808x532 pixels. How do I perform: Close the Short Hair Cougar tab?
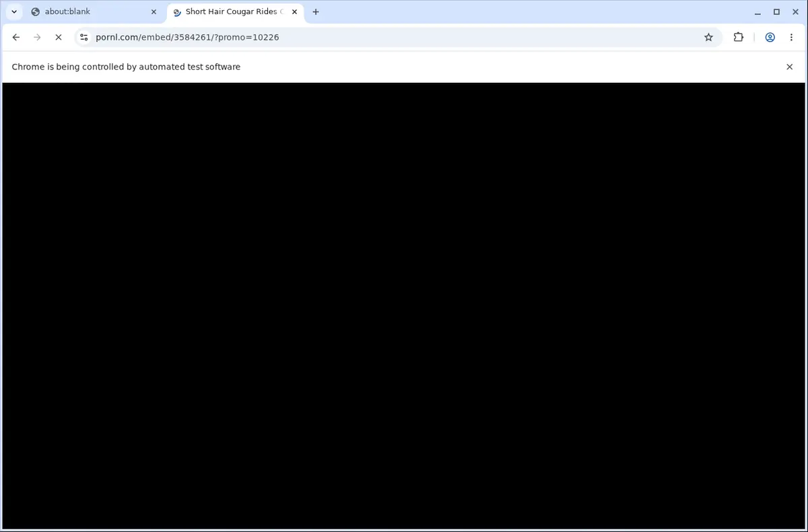click(x=294, y=11)
